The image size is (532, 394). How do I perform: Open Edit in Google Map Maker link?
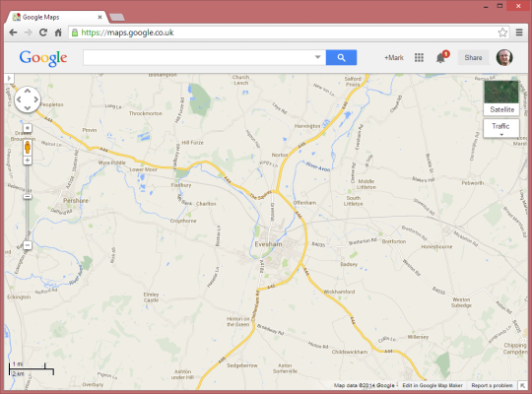pyautogui.click(x=432, y=385)
